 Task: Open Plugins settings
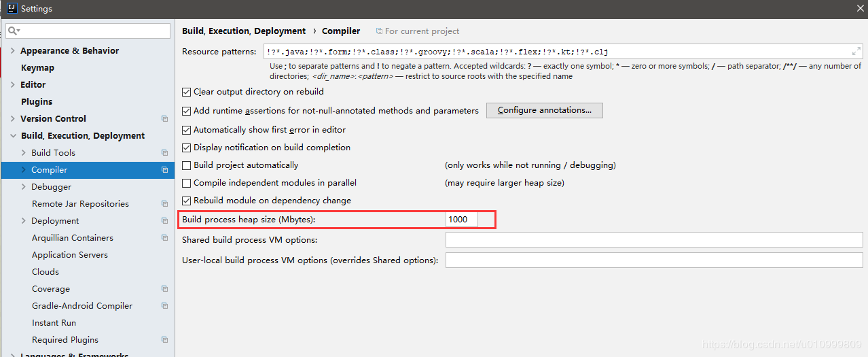point(37,102)
